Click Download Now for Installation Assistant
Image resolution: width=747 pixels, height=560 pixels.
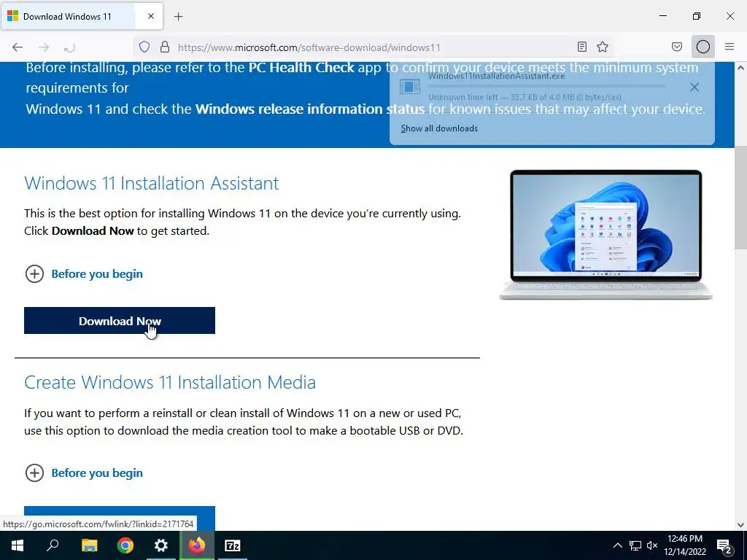[x=120, y=321]
